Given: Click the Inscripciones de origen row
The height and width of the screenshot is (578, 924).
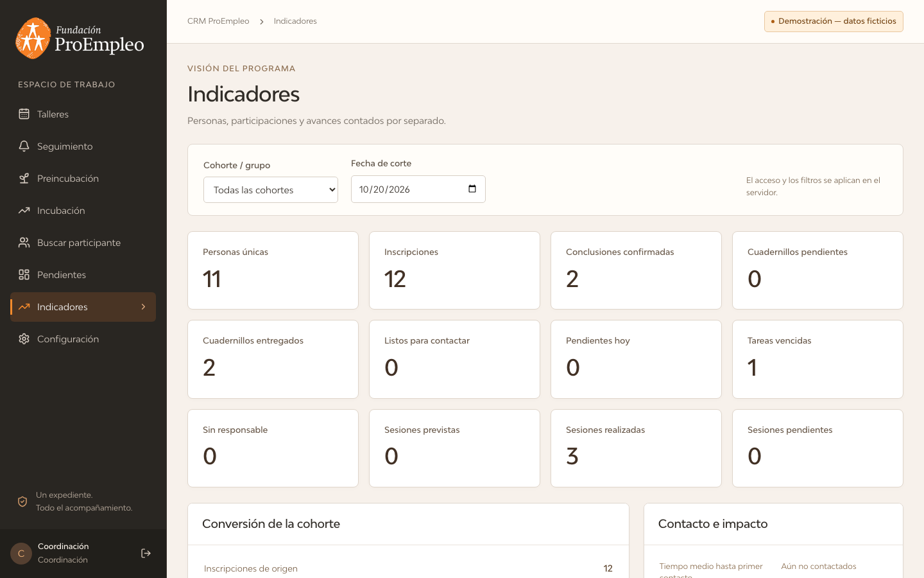Looking at the screenshot, I should [408, 568].
